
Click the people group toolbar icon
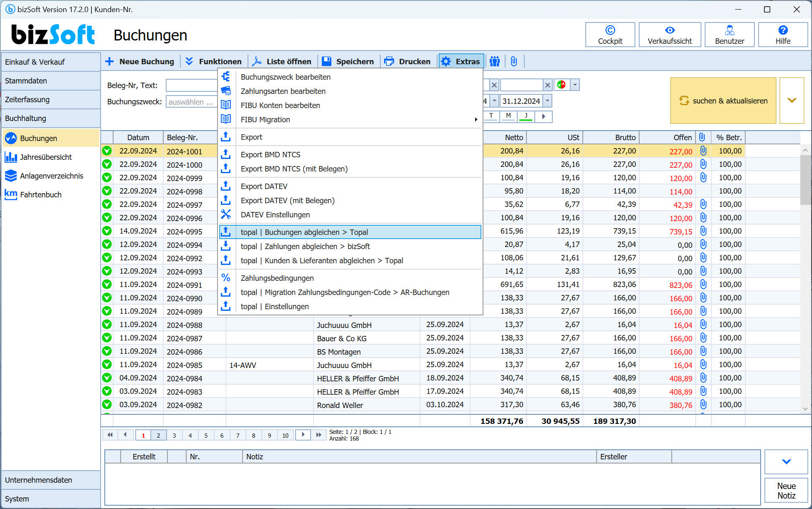[x=495, y=61]
